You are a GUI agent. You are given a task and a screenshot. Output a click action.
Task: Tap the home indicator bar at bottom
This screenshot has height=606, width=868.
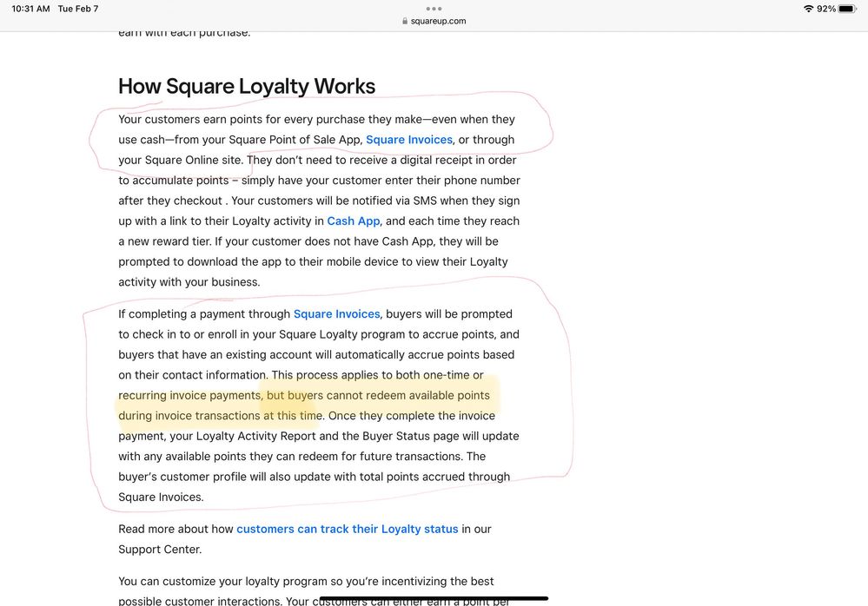(x=434, y=598)
